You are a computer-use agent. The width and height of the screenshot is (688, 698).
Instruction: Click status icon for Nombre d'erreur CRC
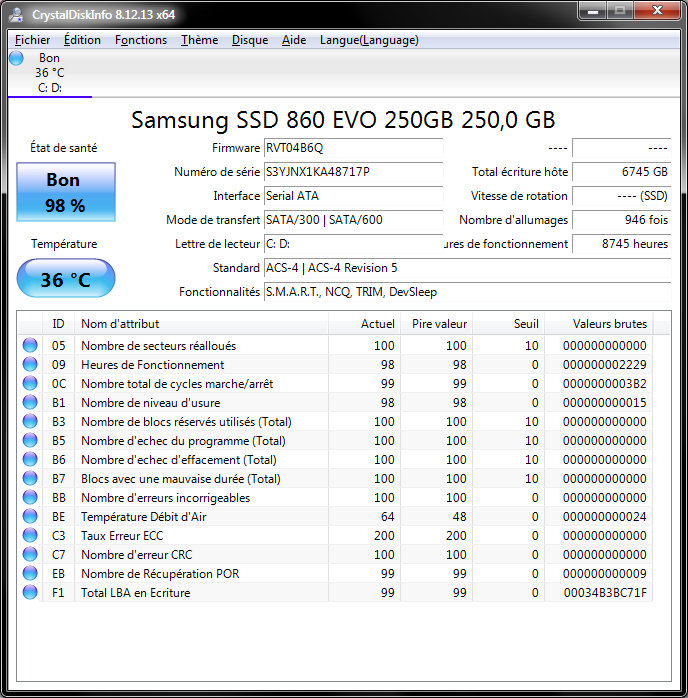click(30, 555)
